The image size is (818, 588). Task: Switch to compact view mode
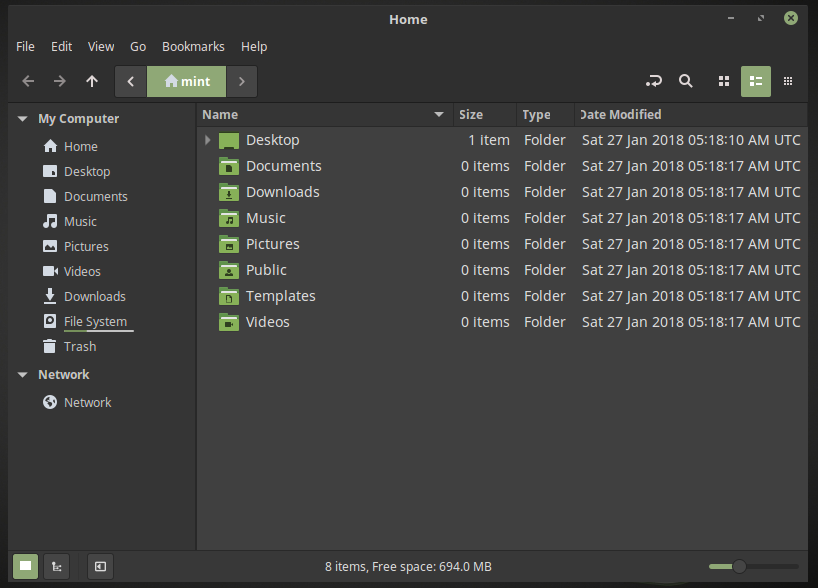(x=787, y=81)
